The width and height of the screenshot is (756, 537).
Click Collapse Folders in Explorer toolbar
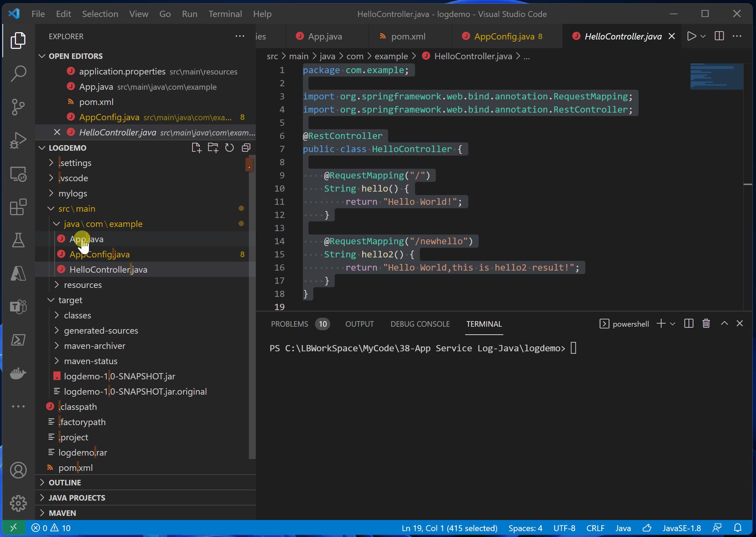pyautogui.click(x=246, y=148)
